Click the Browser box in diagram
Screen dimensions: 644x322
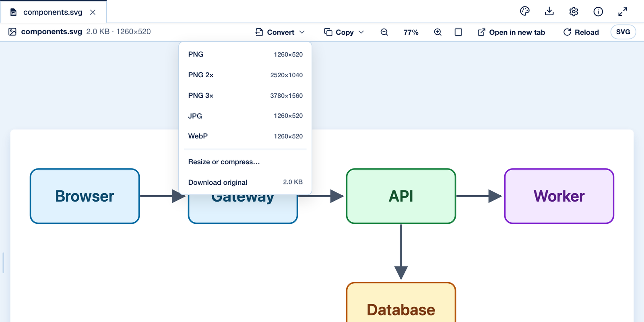85,196
